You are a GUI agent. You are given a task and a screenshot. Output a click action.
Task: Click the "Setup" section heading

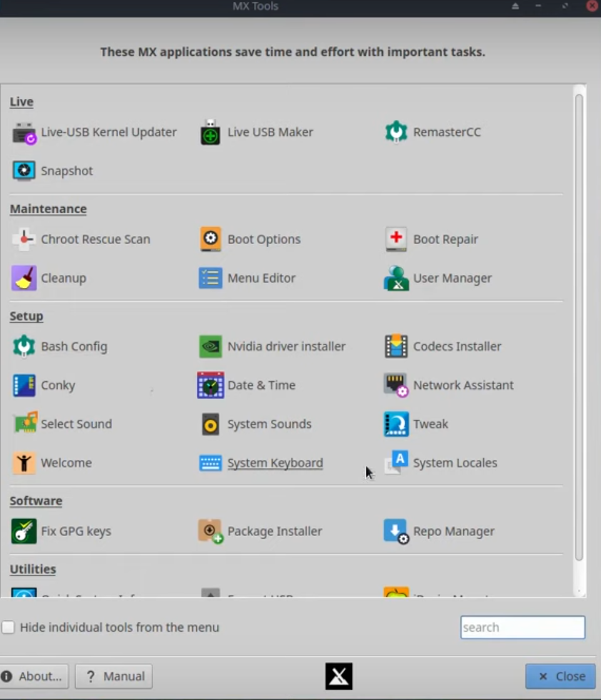(x=26, y=317)
